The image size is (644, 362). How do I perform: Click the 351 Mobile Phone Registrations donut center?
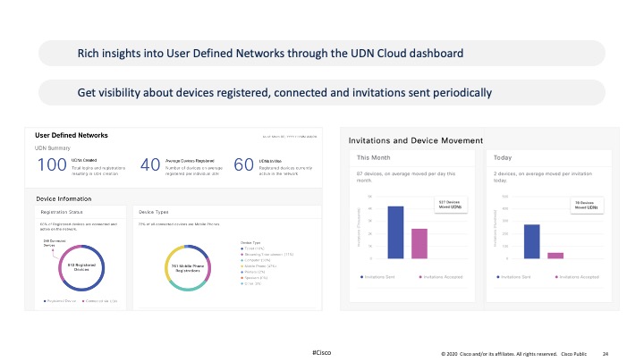pos(183,265)
